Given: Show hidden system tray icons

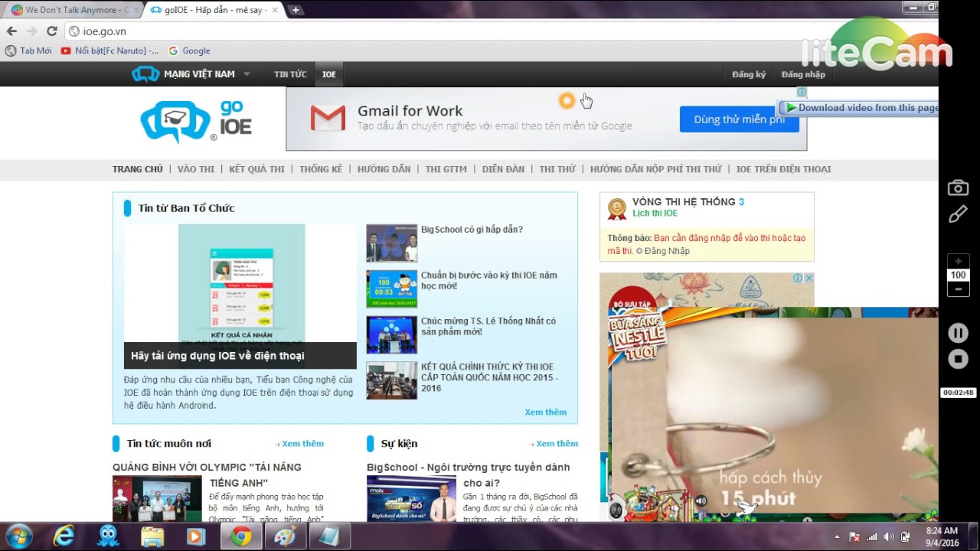Looking at the screenshot, I should coord(837,536).
